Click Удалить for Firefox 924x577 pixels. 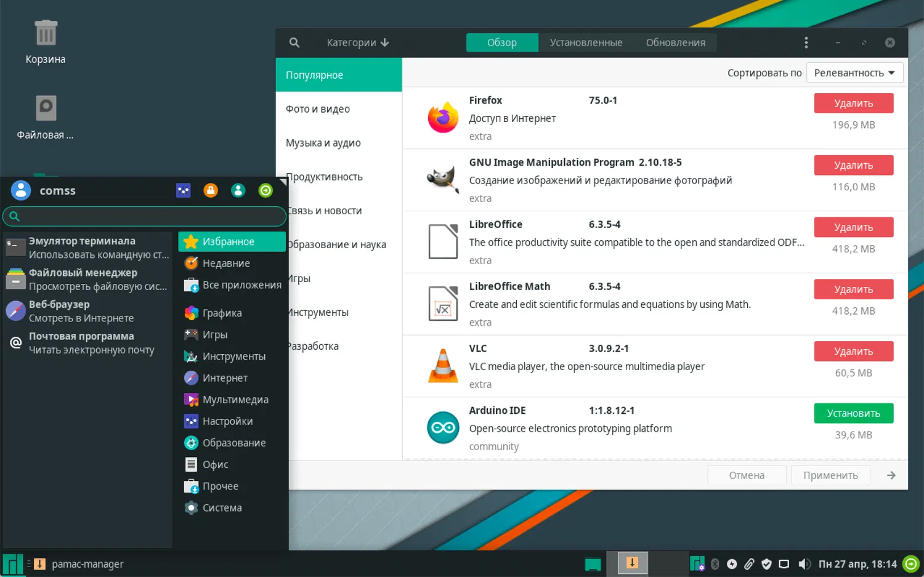[x=853, y=103]
